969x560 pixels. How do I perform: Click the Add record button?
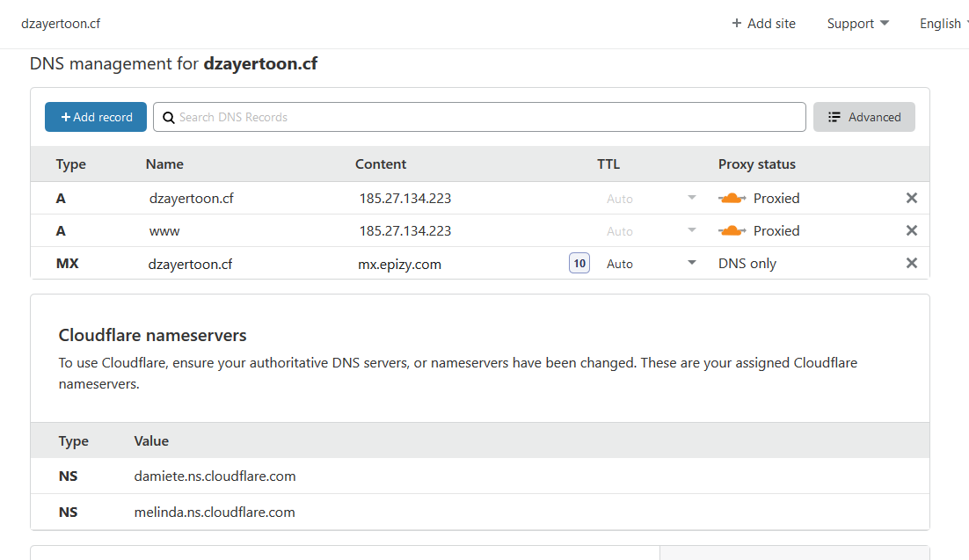pyautogui.click(x=96, y=117)
